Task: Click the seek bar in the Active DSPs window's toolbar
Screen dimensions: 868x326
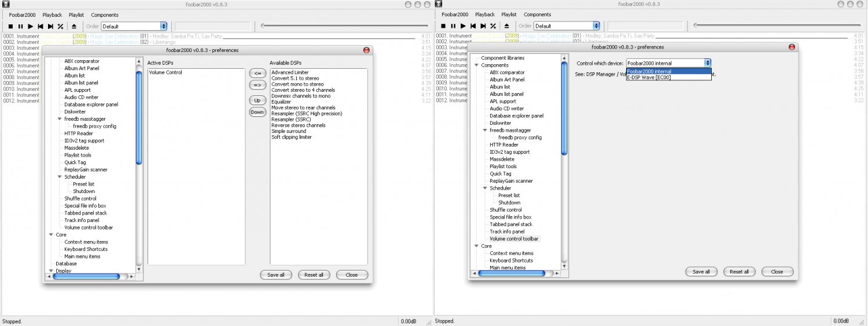Action: point(345,25)
